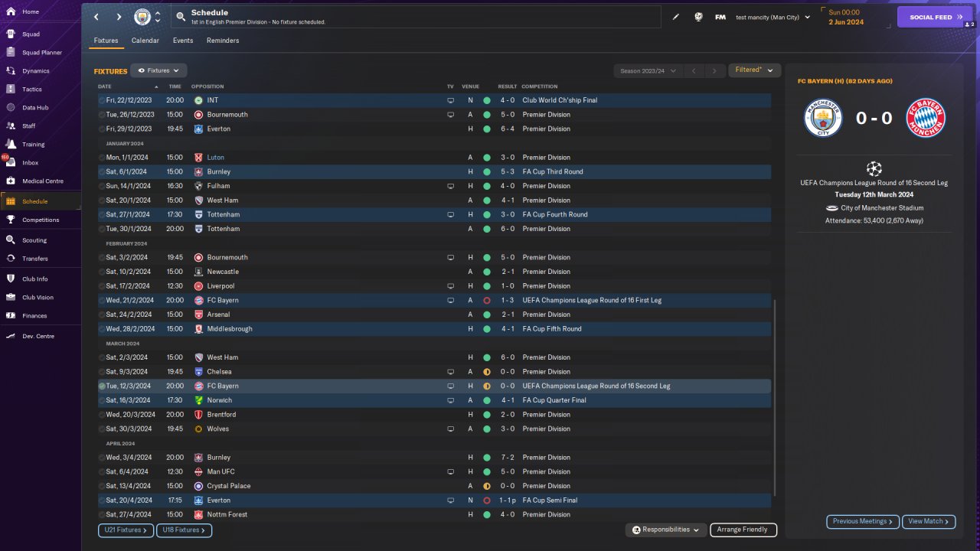Open Previous Meetings
The image size is (980, 551).
click(x=863, y=521)
